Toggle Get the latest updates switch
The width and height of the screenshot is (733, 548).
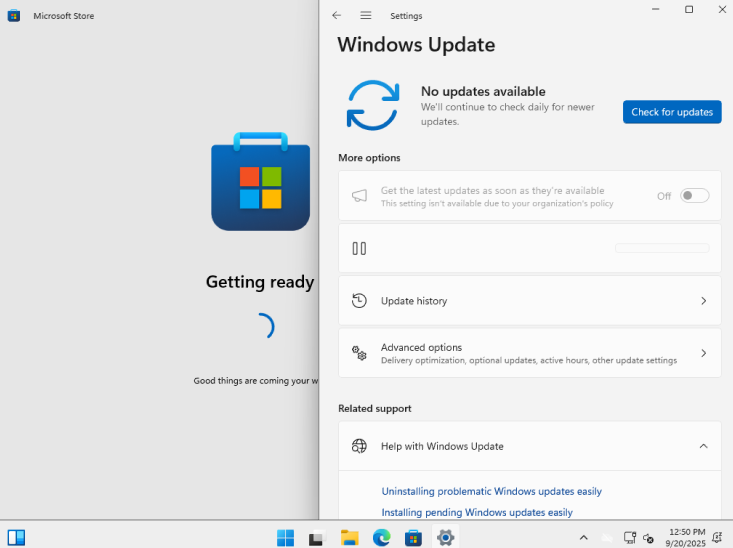click(694, 195)
